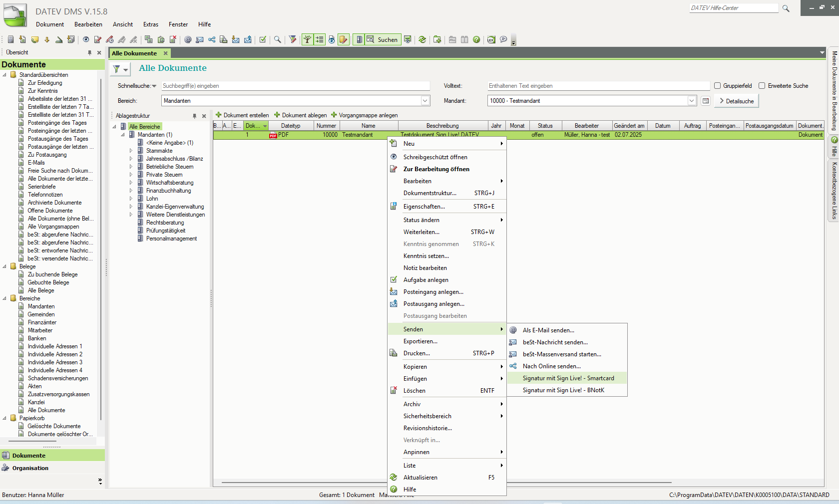Click the Detailsuche button
This screenshot has width=839, height=504.
(x=737, y=101)
